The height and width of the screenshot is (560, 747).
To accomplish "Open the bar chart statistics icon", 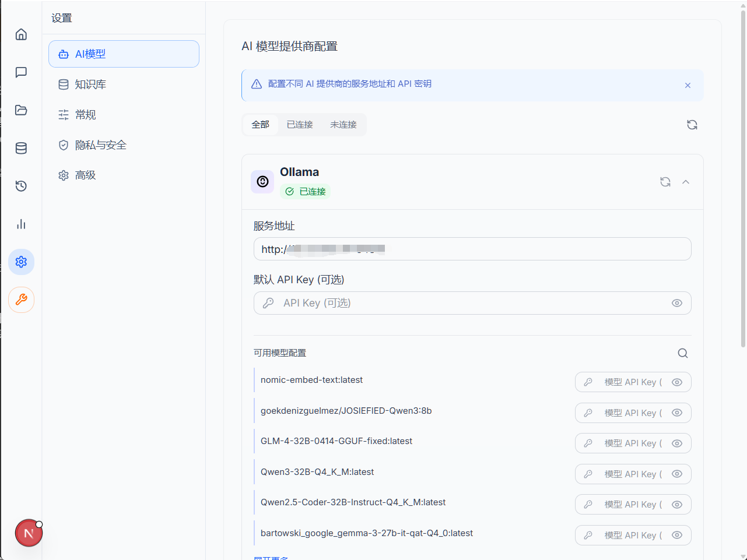I will click(x=21, y=224).
